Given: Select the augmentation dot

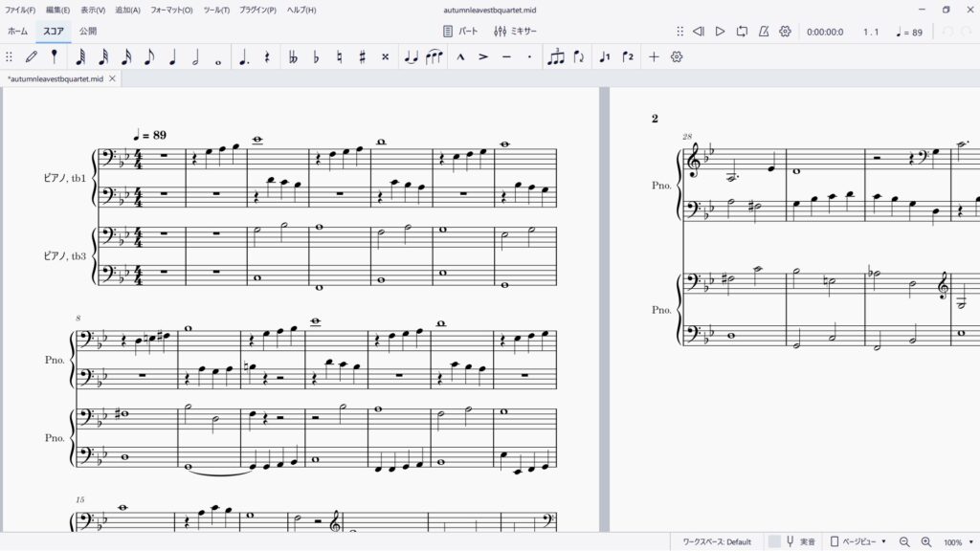Looking at the screenshot, I should pos(244,57).
